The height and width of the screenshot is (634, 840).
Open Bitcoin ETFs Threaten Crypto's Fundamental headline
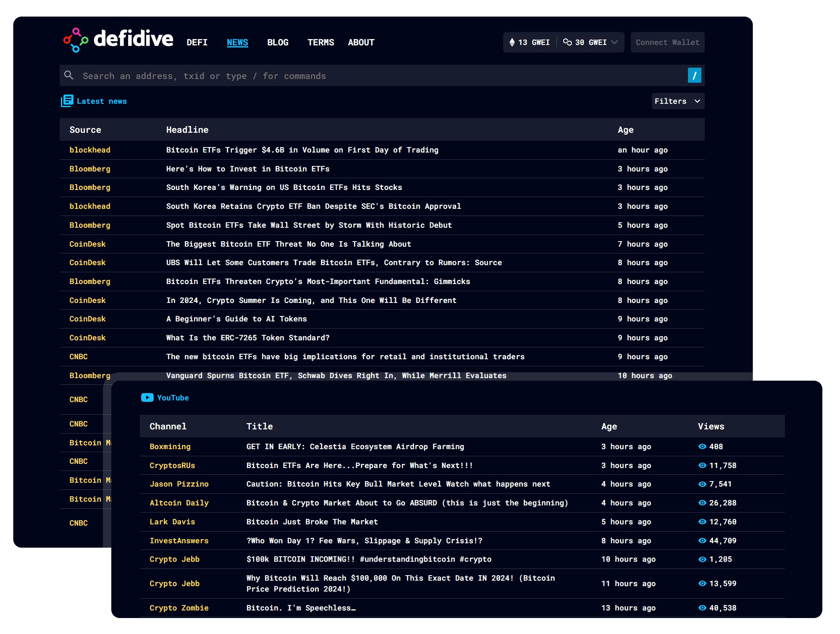[x=318, y=281]
